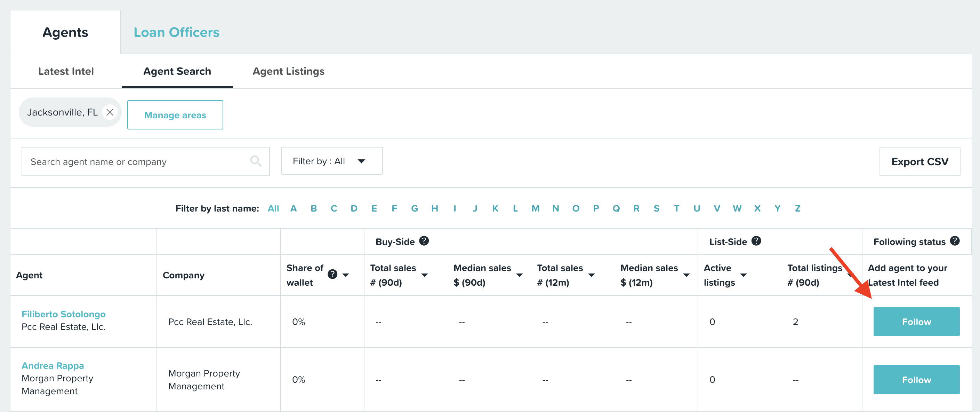980x412 pixels.
Task: Sort by Active listings column
Action: [x=744, y=275]
